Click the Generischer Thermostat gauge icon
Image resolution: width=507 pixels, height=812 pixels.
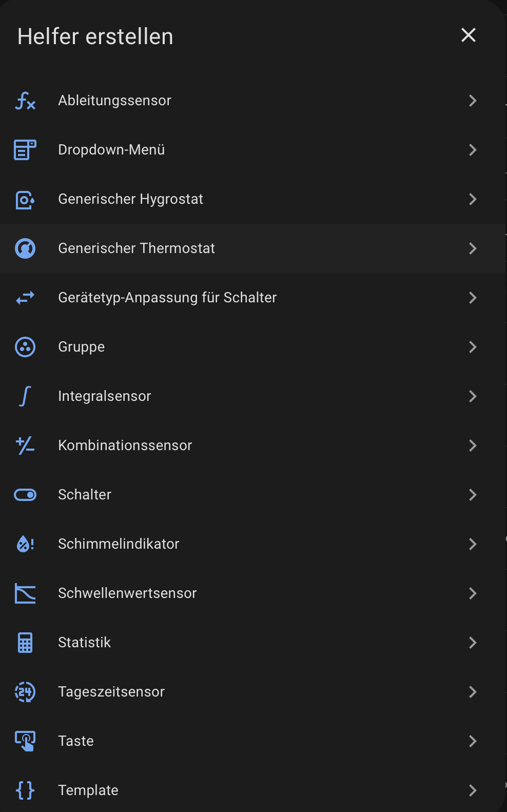(x=25, y=248)
